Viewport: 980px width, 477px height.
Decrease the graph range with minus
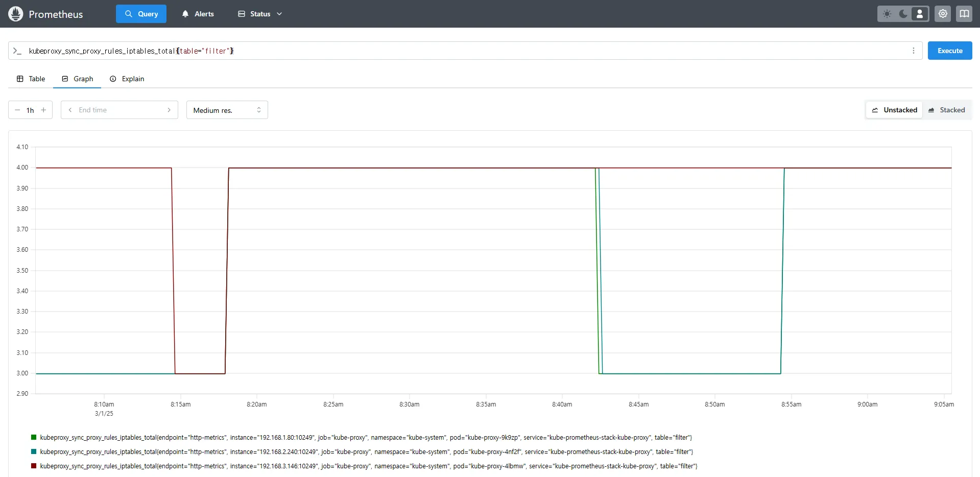click(x=17, y=110)
